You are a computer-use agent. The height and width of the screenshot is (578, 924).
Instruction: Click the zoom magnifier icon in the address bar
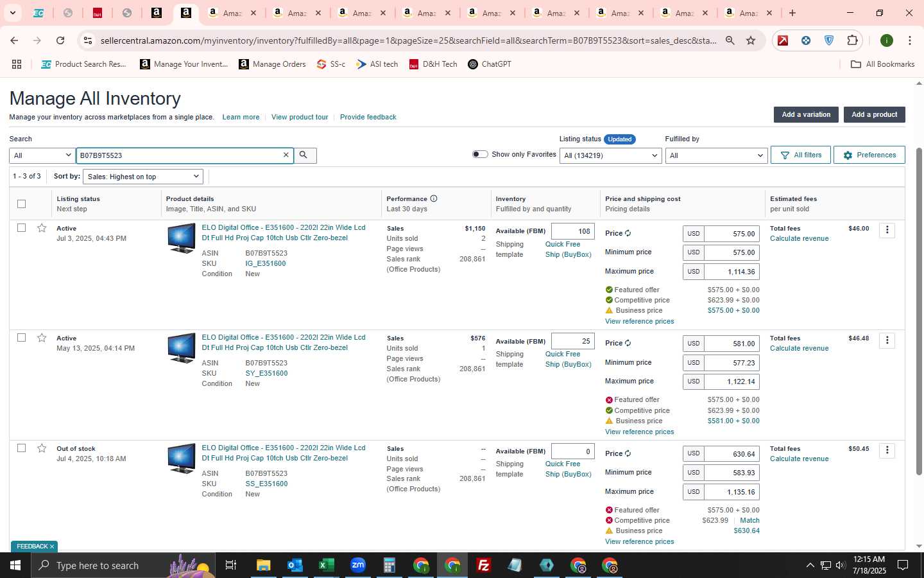coord(730,40)
